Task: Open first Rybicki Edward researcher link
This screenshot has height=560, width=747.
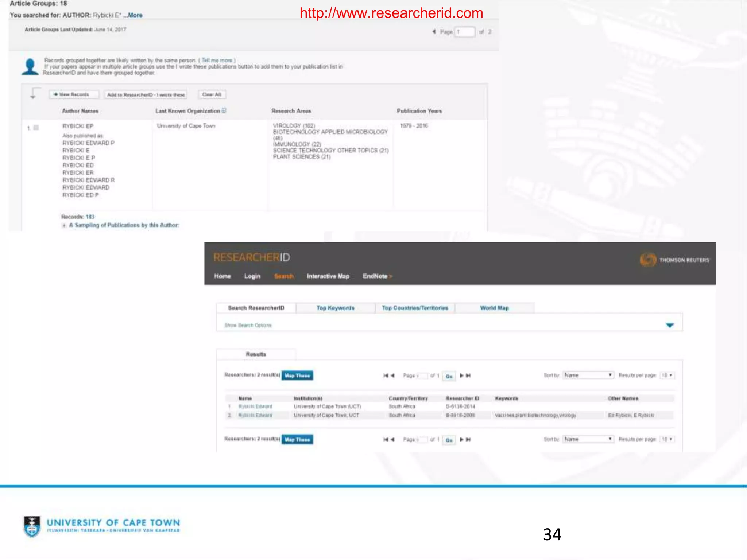Action: click(255, 407)
